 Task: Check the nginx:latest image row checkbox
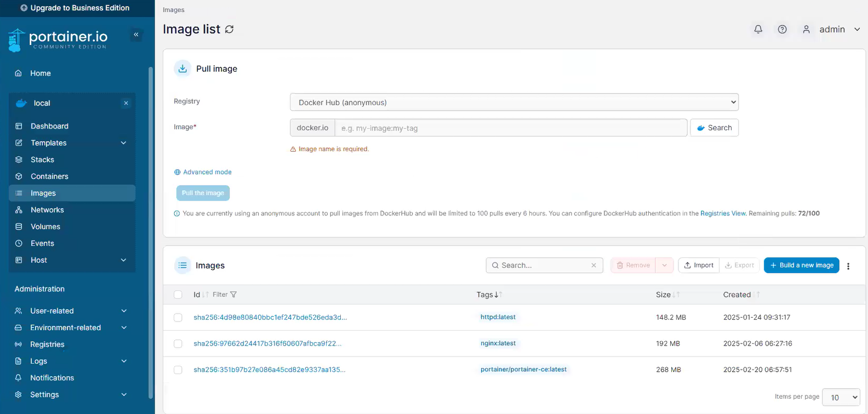coord(178,344)
